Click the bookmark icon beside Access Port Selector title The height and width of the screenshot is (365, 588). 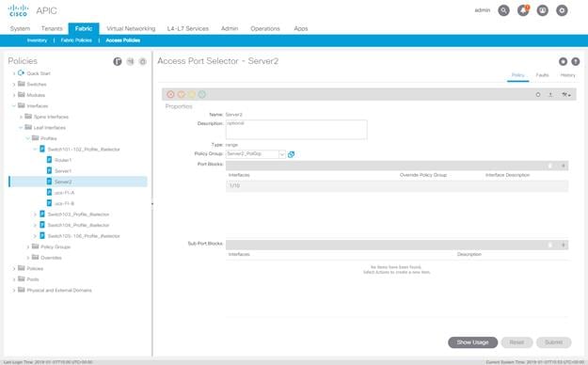(563, 61)
